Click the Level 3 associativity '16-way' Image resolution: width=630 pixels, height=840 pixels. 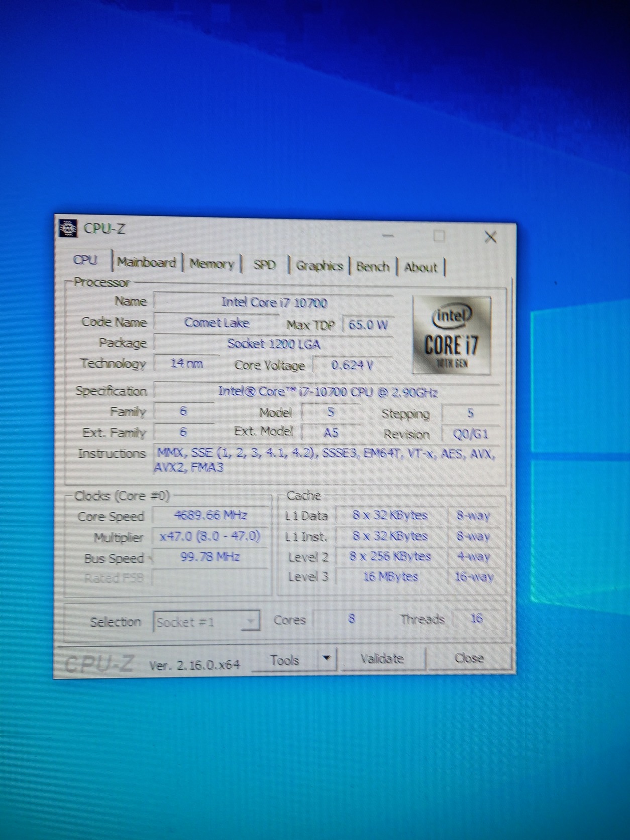click(474, 577)
